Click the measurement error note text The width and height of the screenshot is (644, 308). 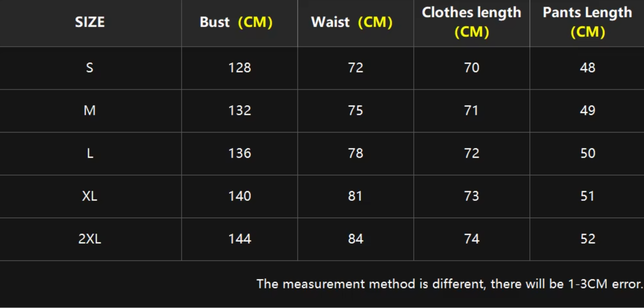(449, 284)
